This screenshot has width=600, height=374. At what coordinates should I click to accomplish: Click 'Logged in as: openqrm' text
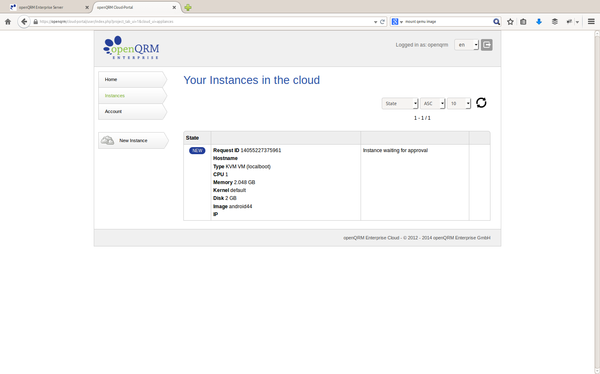(x=422, y=45)
